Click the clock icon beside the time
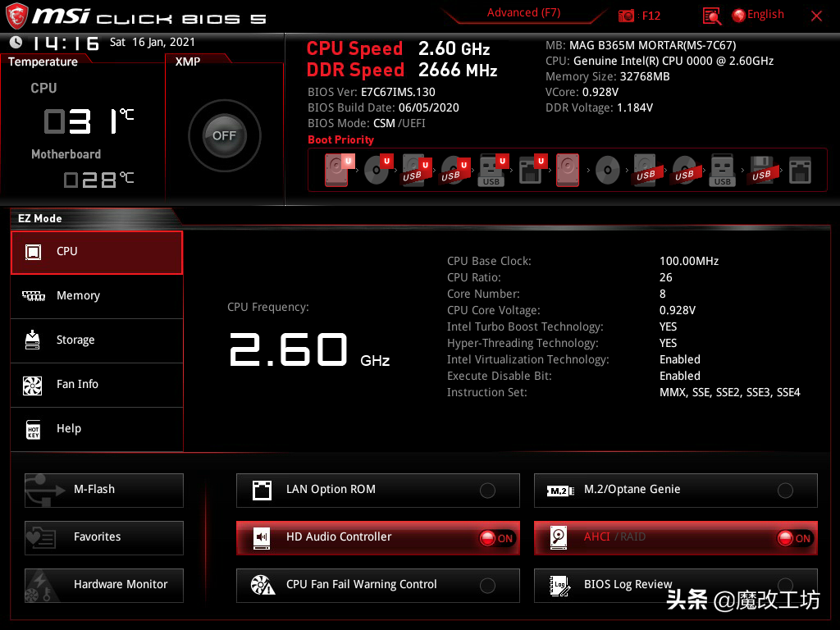The width and height of the screenshot is (840, 630). click(x=16, y=42)
